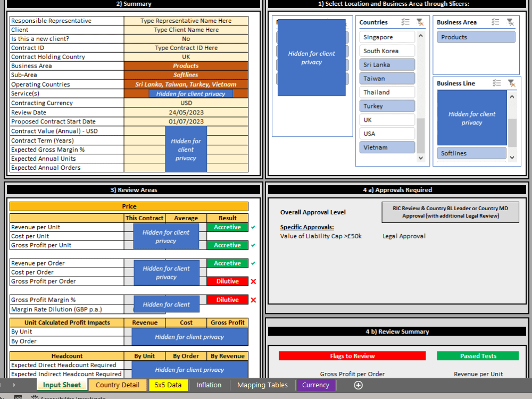Screen dimensions: 532x399
Task: Switch to the 5x5 Data tab
Action: pyautogui.click(x=169, y=385)
